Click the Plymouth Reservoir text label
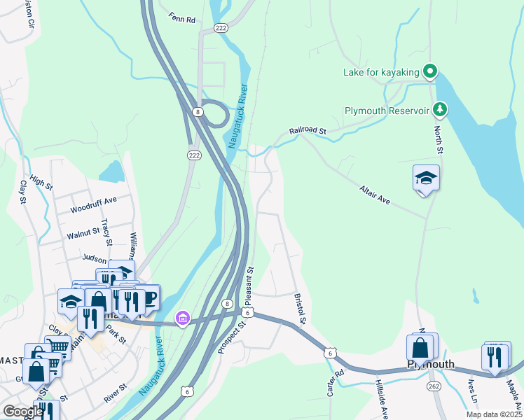The image size is (524, 420). pos(387,111)
